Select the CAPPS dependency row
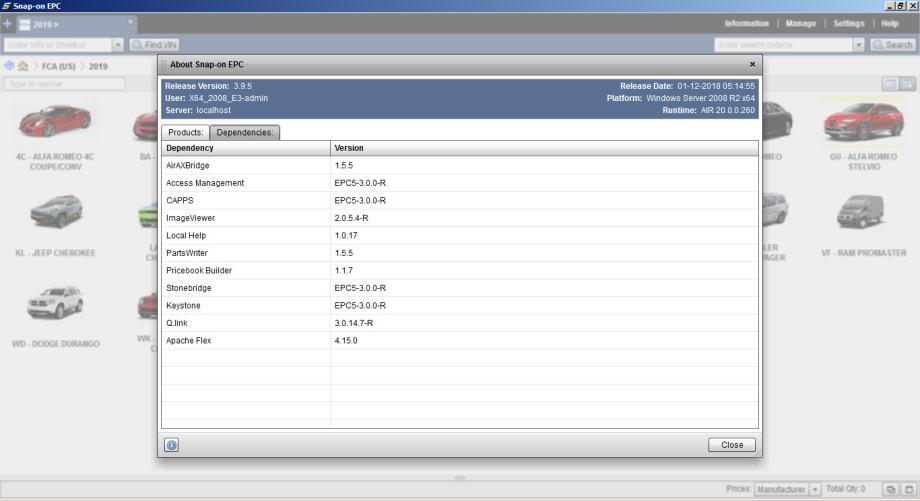The image size is (920, 501). pyautogui.click(x=460, y=201)
